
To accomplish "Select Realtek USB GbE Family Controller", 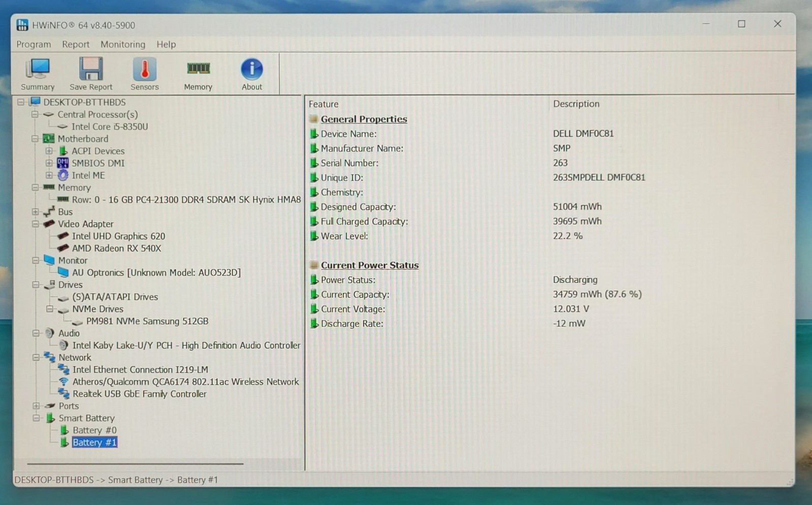I will (x=140, y=394).
